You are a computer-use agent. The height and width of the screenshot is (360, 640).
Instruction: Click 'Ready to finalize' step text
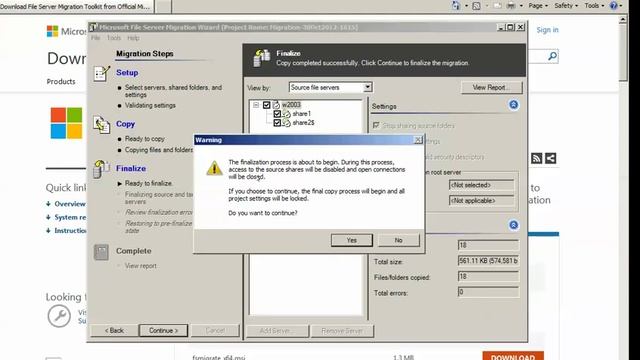(149, 184)
